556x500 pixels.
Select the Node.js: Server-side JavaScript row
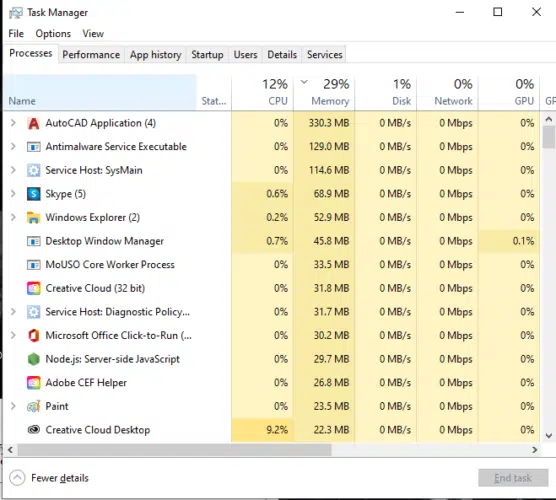click(x=272, y=359)
